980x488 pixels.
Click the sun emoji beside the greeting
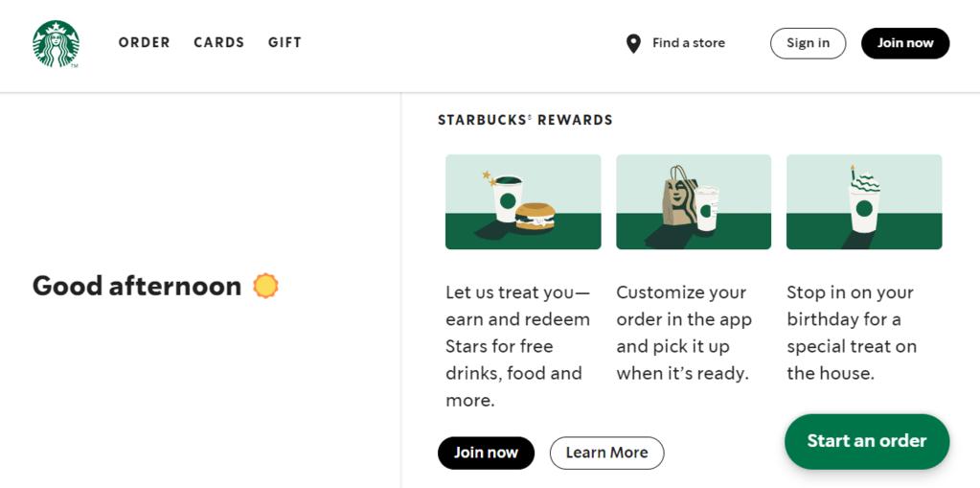coord(265,286)
